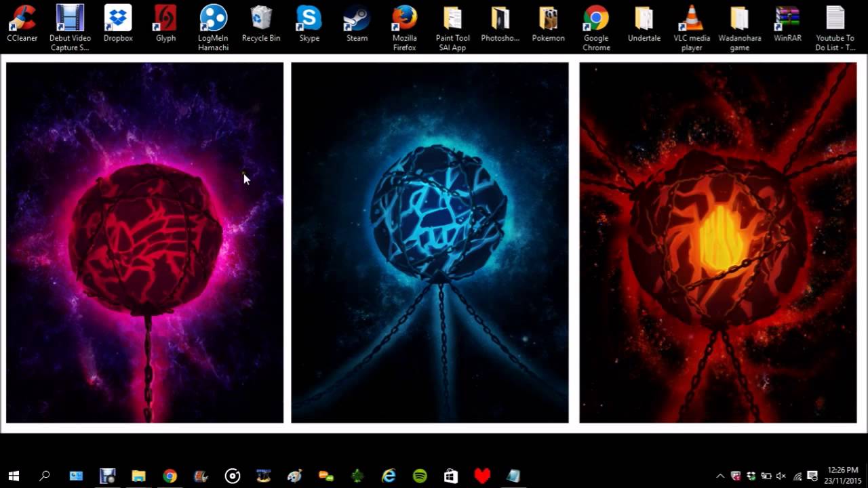Open Spotify from the taskbar
The image size is (868, 488).
(x=420, y=476)
